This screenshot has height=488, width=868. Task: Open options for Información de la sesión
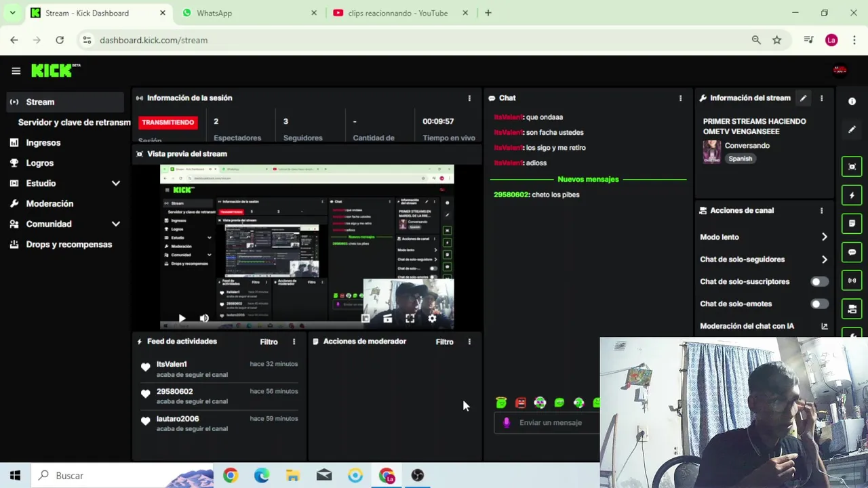(x=469, y=98)
